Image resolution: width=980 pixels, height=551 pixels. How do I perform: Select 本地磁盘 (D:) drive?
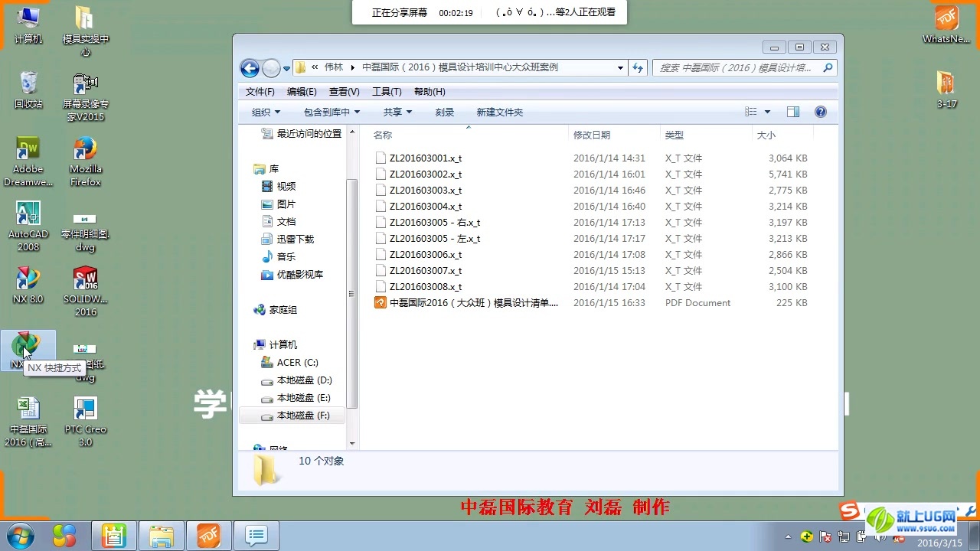coord(296,380)
